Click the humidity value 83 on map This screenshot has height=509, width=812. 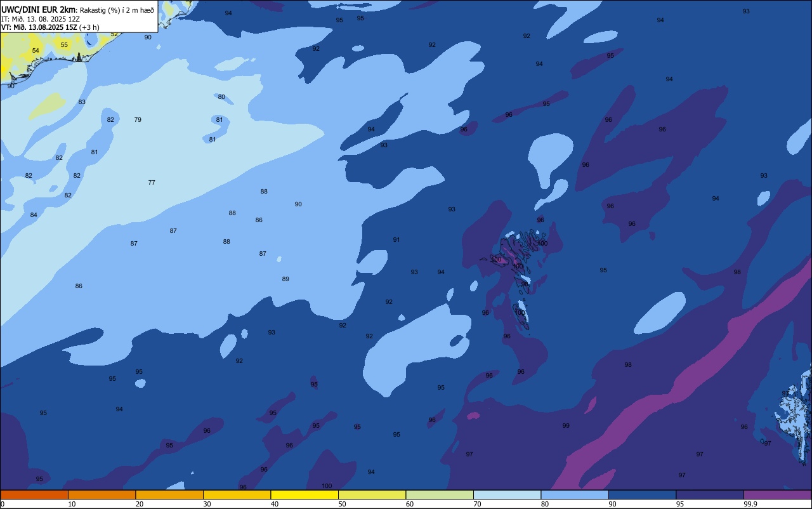(82, 102)
